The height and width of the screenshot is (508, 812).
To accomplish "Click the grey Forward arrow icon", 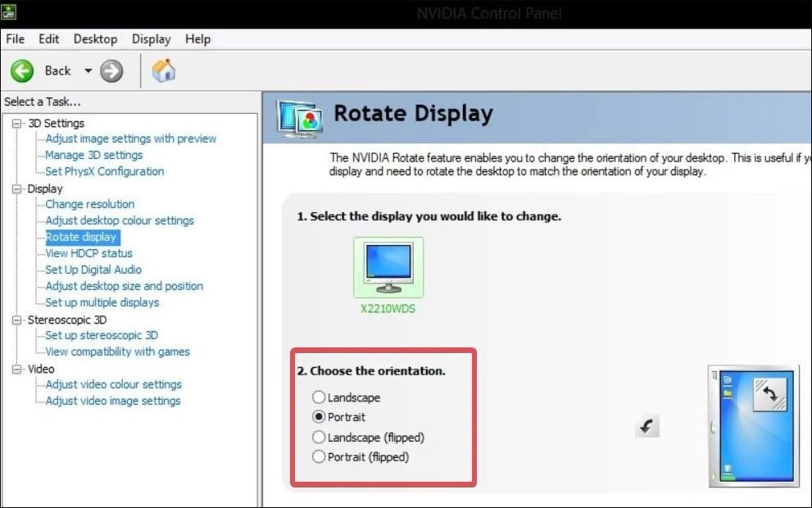I will coord(111,71).
